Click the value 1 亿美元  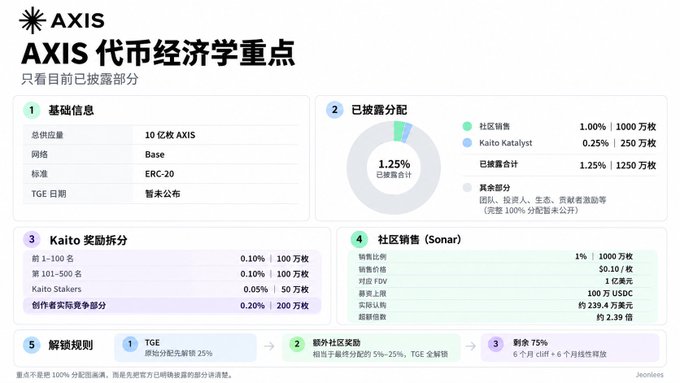(618, 281)
